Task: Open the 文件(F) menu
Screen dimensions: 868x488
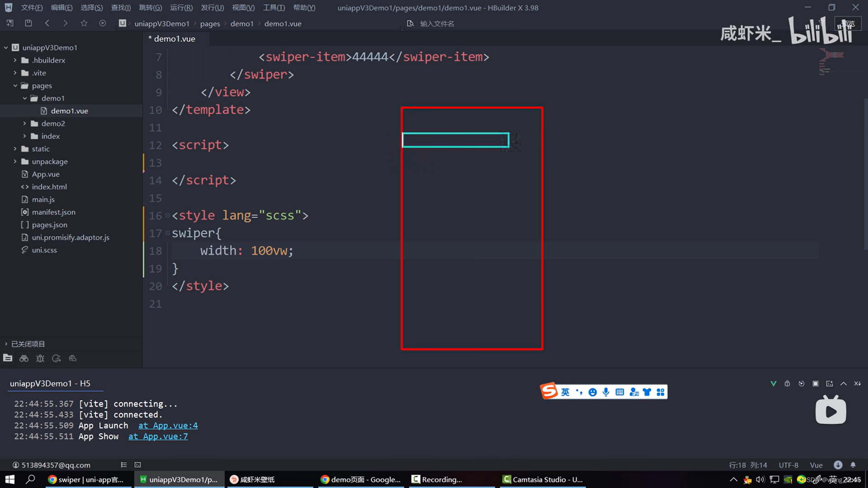Action: 32,8
